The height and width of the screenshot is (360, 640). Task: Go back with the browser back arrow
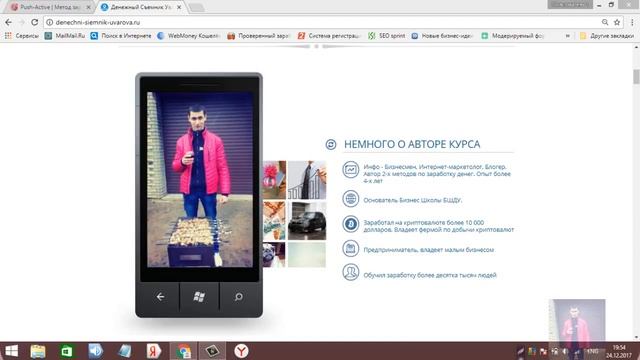pyautogui.click(x=9, y=22)
